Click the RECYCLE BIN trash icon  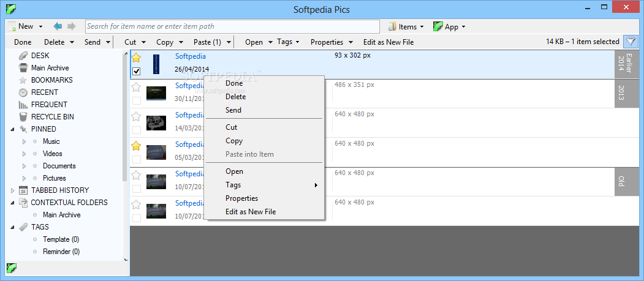[23, 117]
